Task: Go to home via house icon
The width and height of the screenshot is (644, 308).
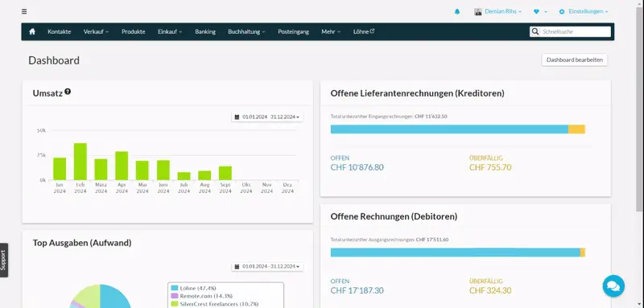Action: coord(32,31)
